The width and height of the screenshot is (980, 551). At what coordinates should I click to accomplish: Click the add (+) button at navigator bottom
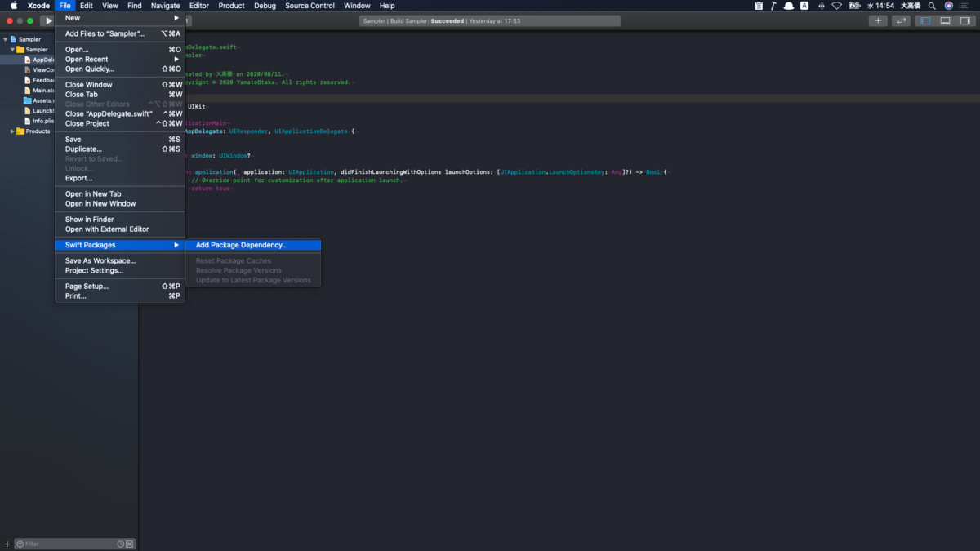click(x=7, y=544)
